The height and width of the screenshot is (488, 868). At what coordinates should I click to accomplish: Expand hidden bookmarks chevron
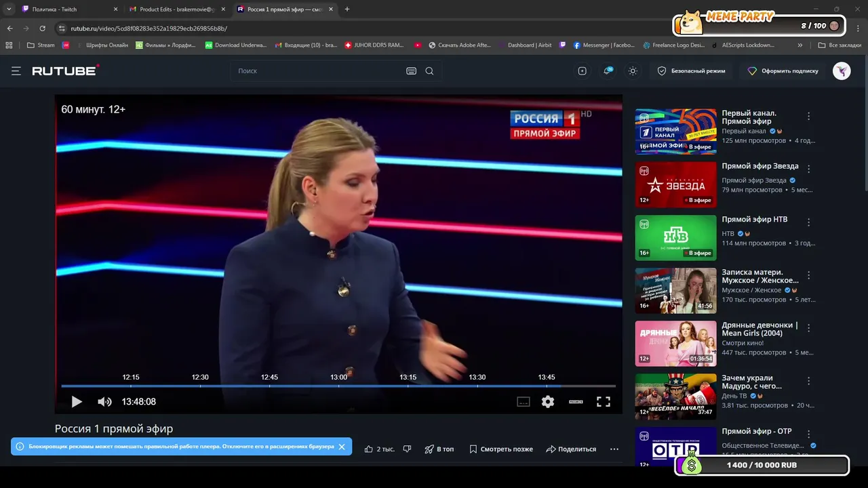click(800, 45)
